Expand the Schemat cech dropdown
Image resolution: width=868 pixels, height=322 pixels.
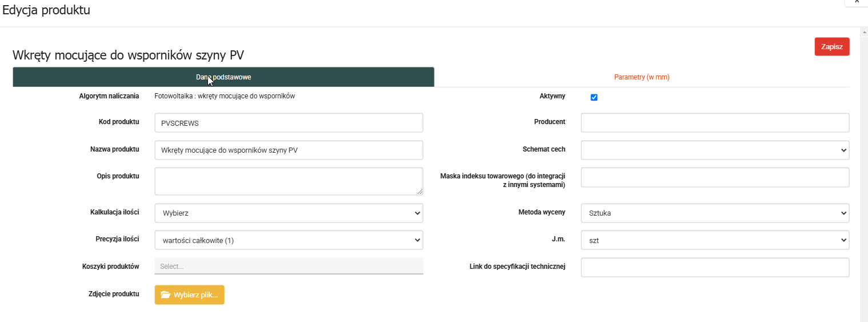[715, 150]
